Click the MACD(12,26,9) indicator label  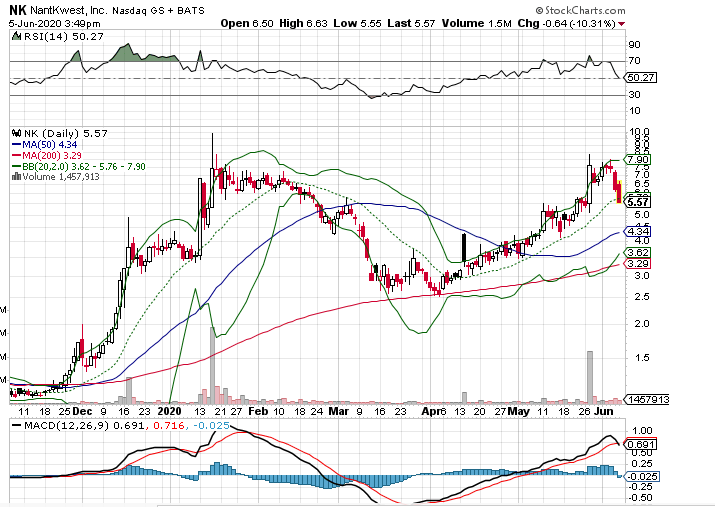[50, 425]
